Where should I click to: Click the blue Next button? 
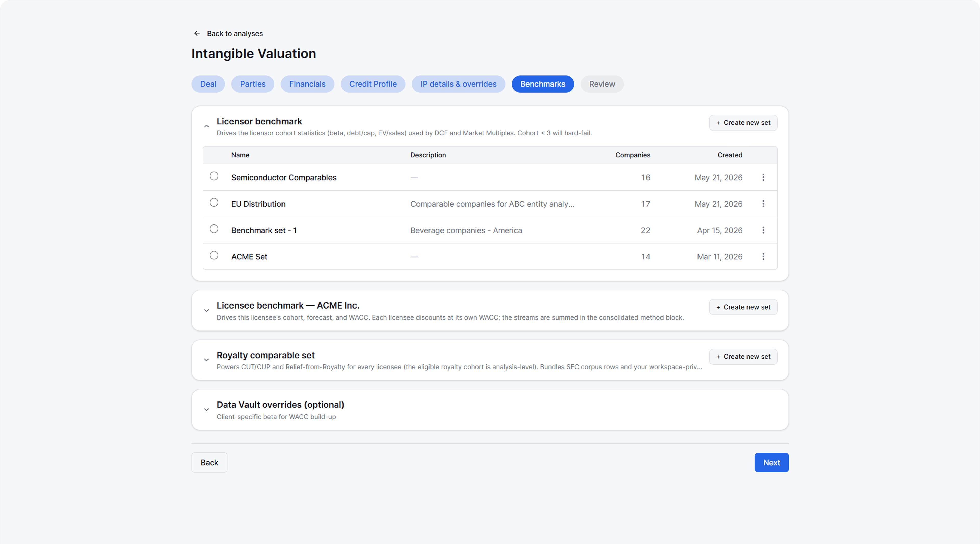coord(771,463)
